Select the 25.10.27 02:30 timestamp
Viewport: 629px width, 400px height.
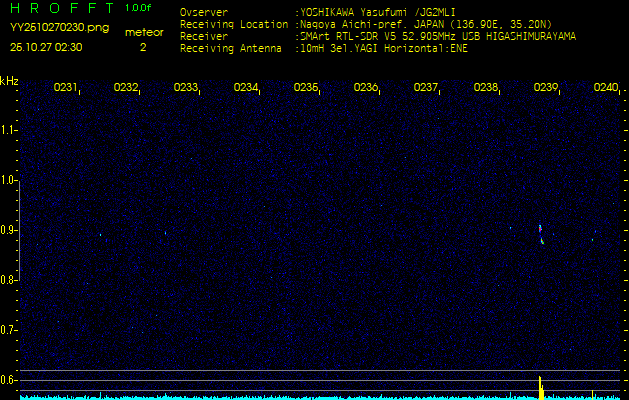tap(46, 47)
